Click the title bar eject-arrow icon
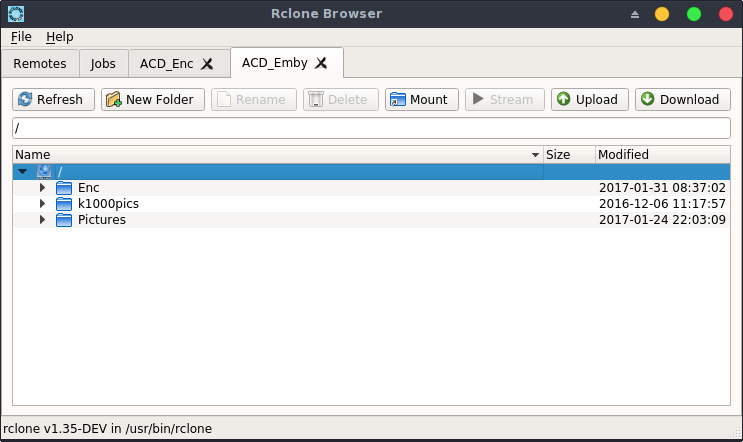 click(x=635, y=15)
